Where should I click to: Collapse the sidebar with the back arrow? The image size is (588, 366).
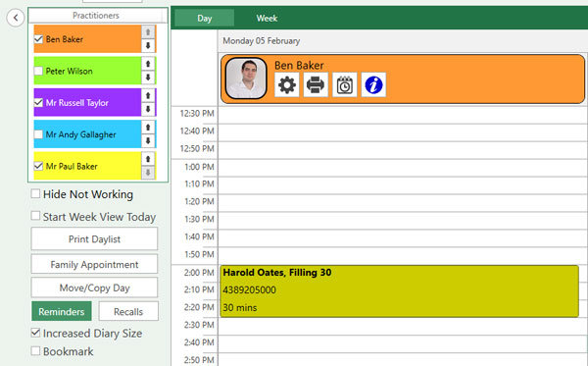click(x=16, y=18)
